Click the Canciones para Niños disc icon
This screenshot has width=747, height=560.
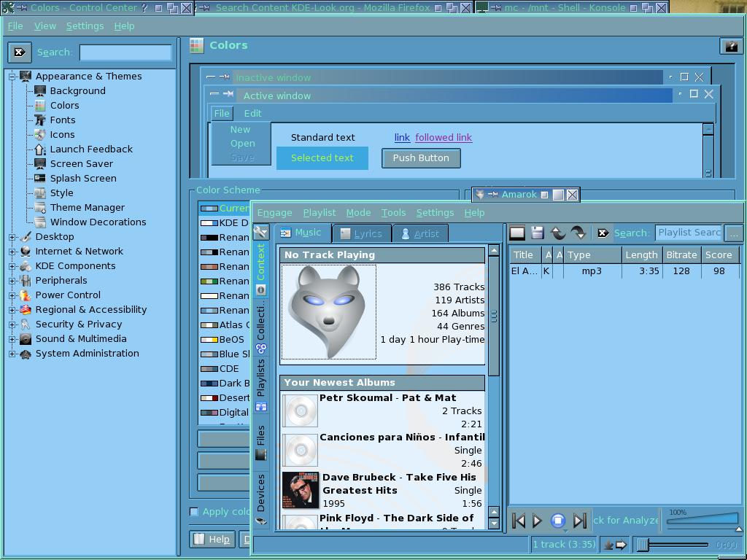point(300,450)
